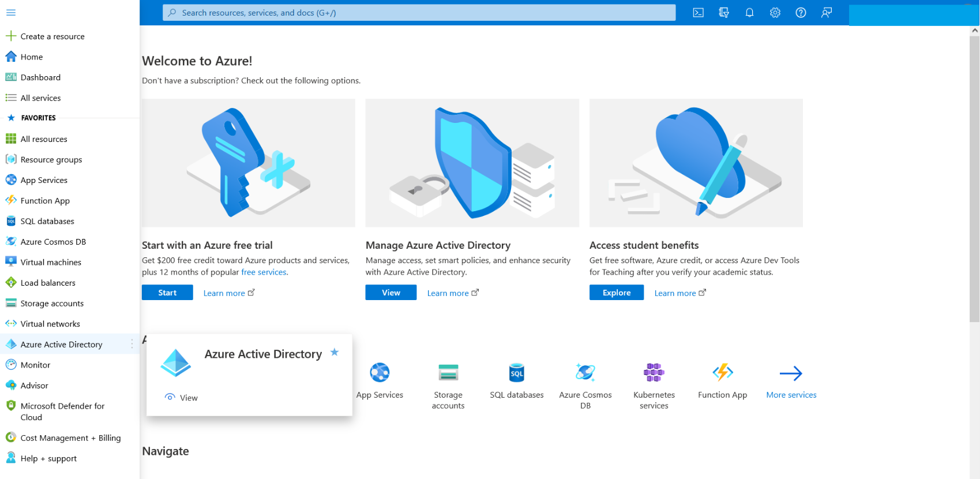
Task: Follow the free services link
Action: click(264, 272)
